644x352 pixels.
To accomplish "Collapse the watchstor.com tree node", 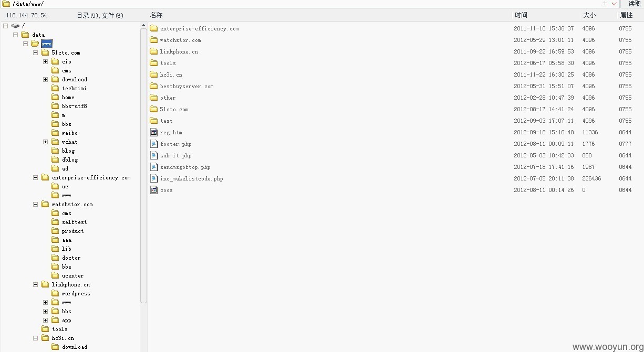I will coord(35,204).
